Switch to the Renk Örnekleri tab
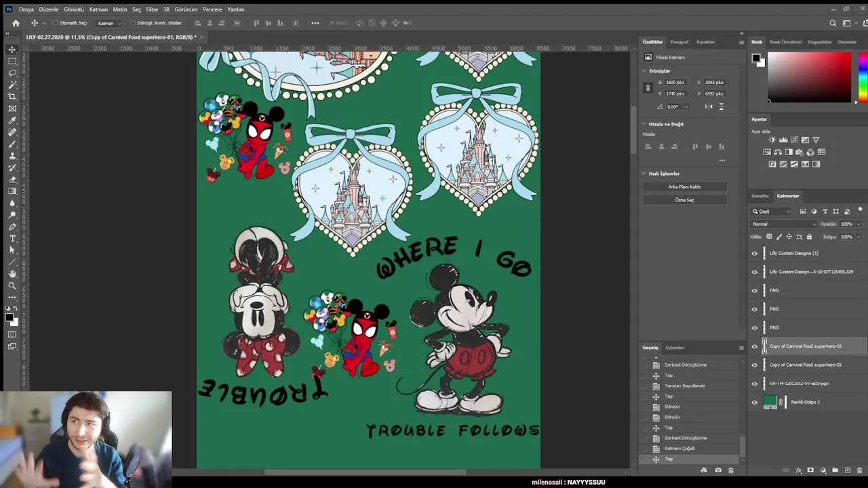Viewport: 868px width, 488px height. 785,42
